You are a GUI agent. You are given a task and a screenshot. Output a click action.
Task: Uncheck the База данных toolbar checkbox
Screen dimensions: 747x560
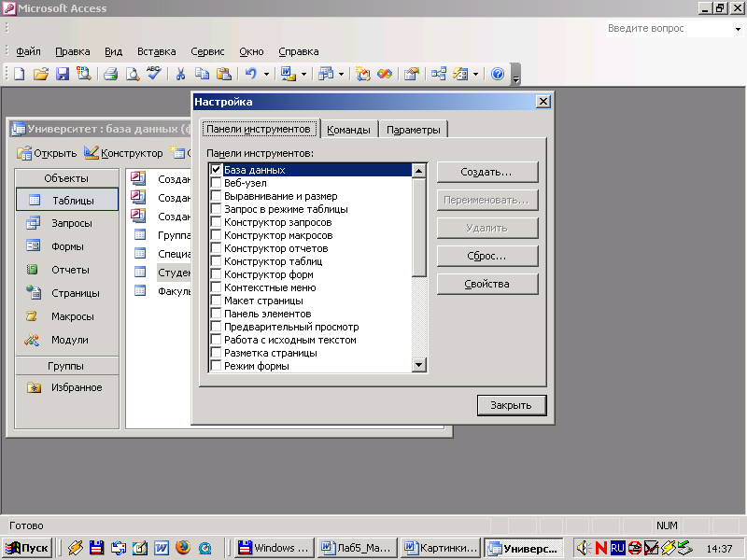(x=216, y=170)
